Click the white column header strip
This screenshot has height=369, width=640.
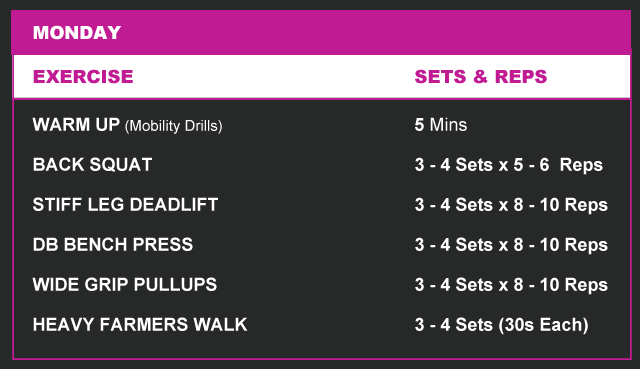coord(322,77)
